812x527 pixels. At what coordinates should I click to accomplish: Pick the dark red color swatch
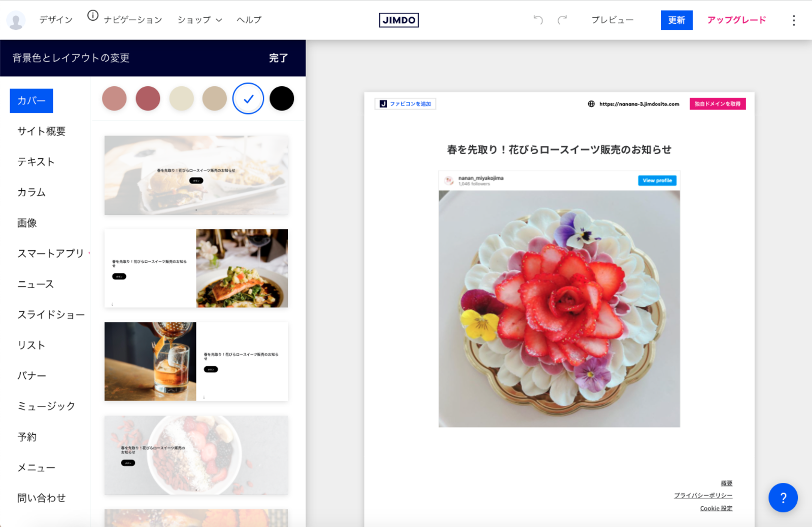[148, 99]
